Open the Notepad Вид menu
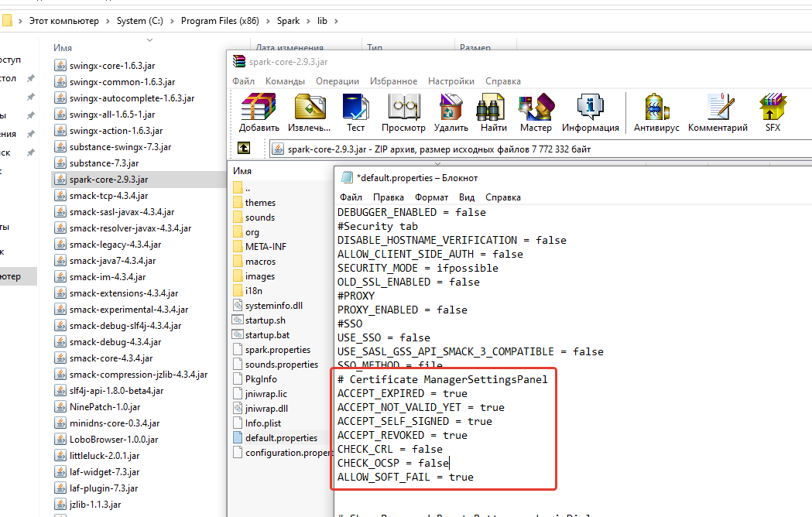 (x=467, y=197)
